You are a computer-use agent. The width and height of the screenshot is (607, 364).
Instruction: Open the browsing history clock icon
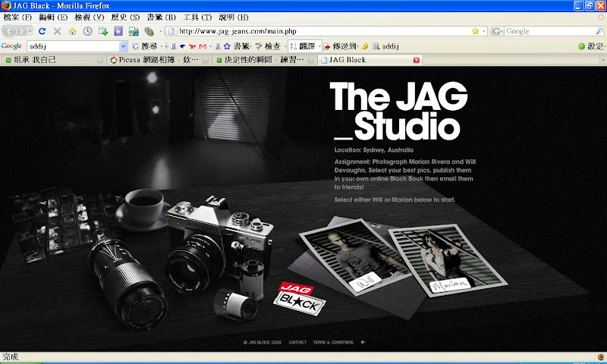87,31
